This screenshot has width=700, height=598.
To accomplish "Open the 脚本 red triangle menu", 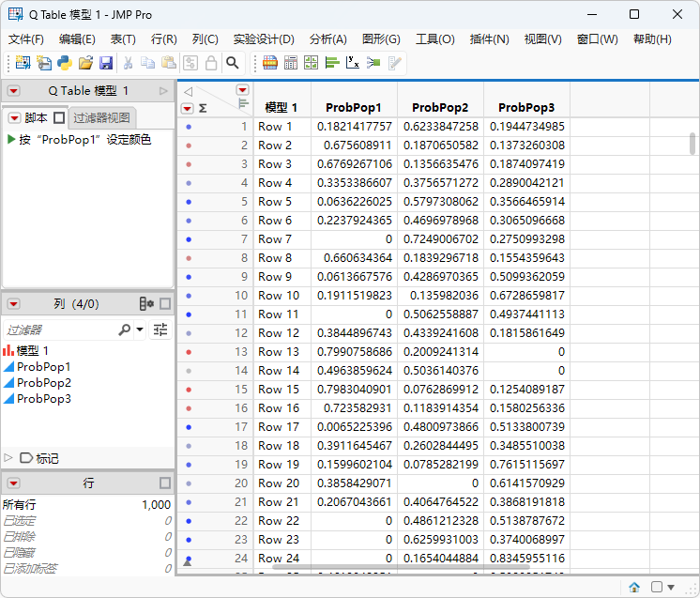I will [15, 118].
